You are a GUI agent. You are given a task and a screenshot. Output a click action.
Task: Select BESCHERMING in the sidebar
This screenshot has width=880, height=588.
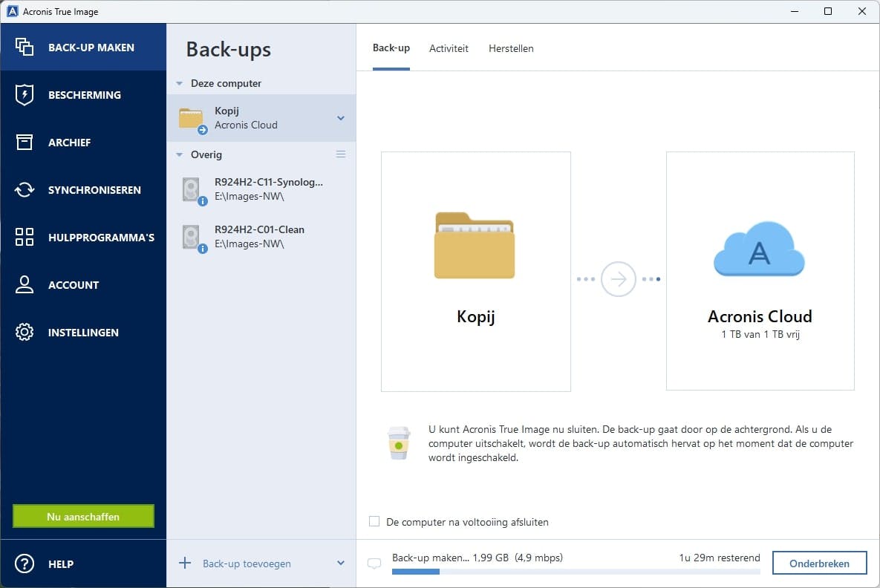pos(83,95)
